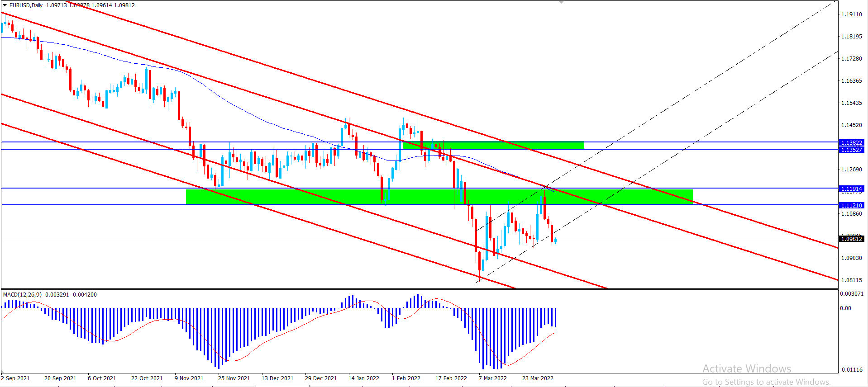Click the 1.09030 price scale label
This screenshot has height=387, width=868.
pos(851,258)
